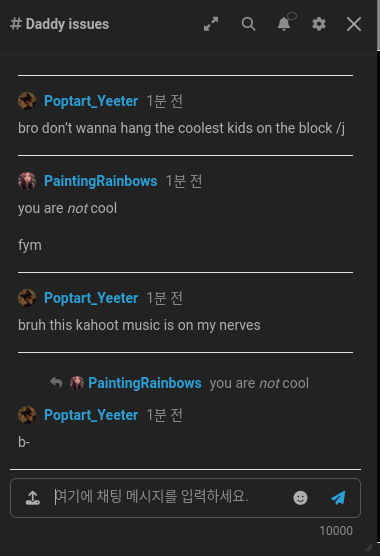Image resolution: width=380 pixels, height=556 pixels.
Task: Click Poptart_Yeeter username above kahoot message
Action: coord(91,298)
